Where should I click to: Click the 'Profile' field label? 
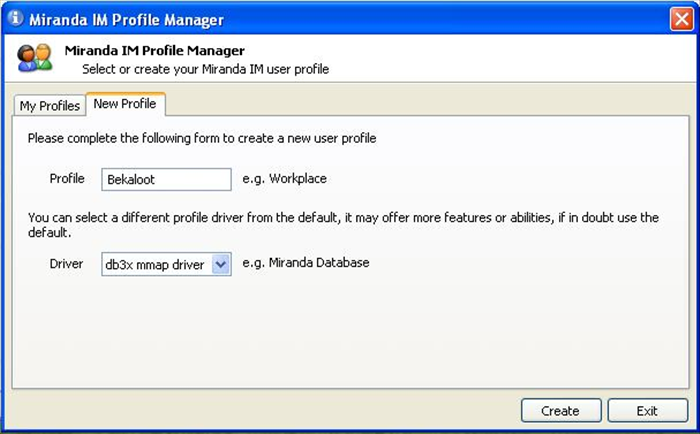pos(67,179)
